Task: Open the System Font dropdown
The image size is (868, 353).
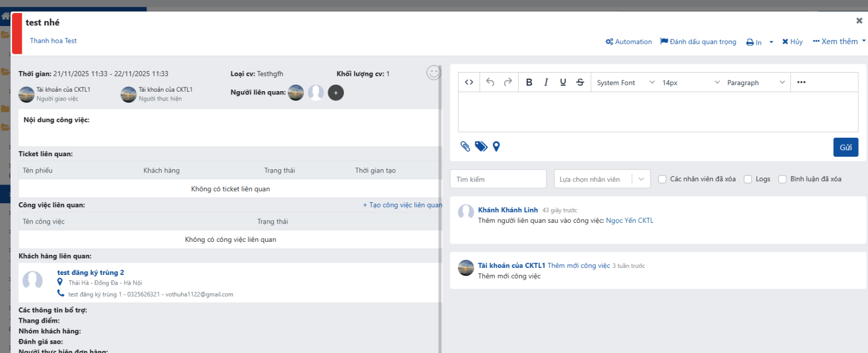Action: (x=625, y=82)
